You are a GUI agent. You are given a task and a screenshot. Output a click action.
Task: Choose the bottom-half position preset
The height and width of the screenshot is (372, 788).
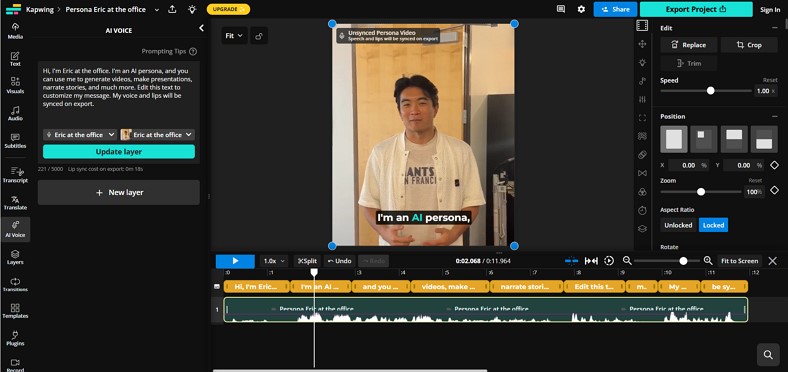coord(764,139)
